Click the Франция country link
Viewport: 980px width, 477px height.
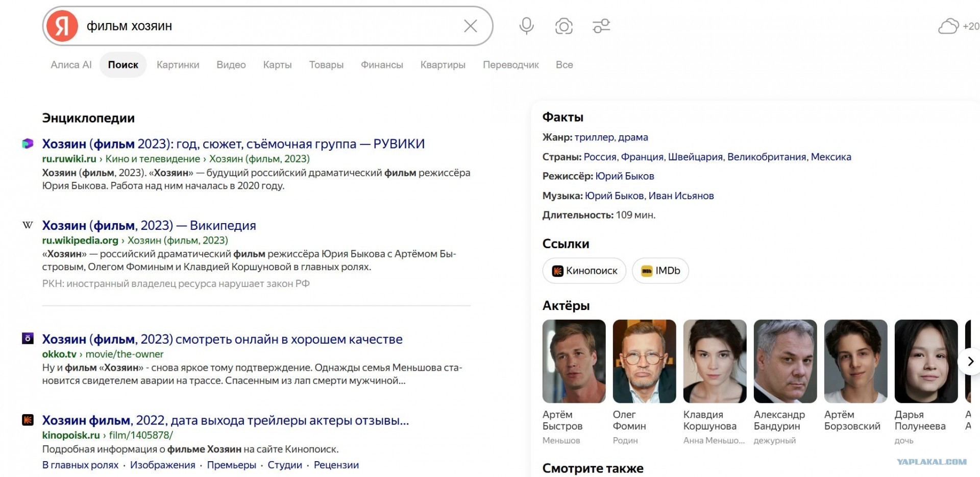[642, 157]
